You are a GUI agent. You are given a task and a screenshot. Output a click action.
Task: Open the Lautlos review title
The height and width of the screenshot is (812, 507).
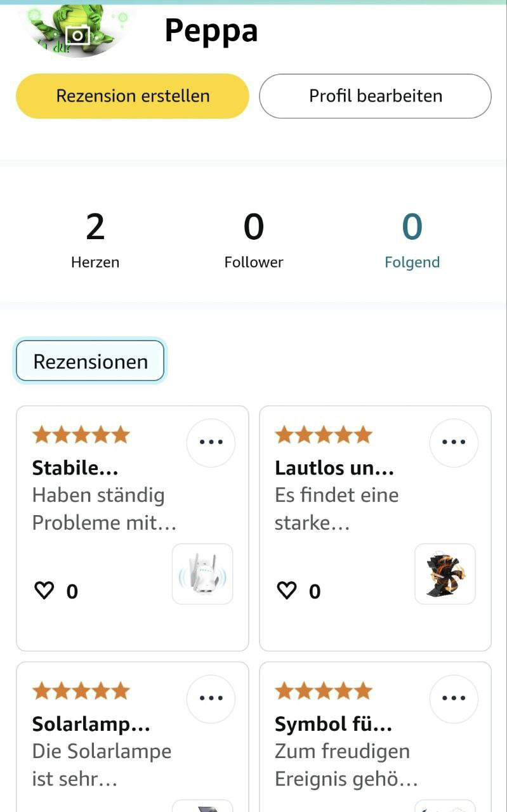334,468
